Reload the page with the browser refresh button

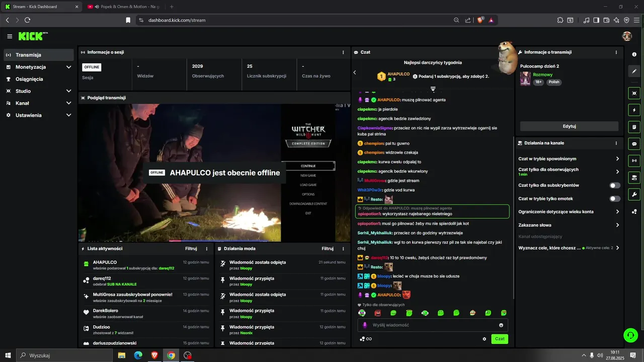coord(27,20)
